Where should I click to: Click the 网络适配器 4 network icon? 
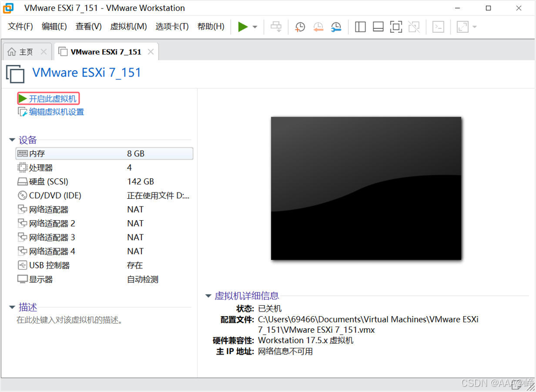22,251
